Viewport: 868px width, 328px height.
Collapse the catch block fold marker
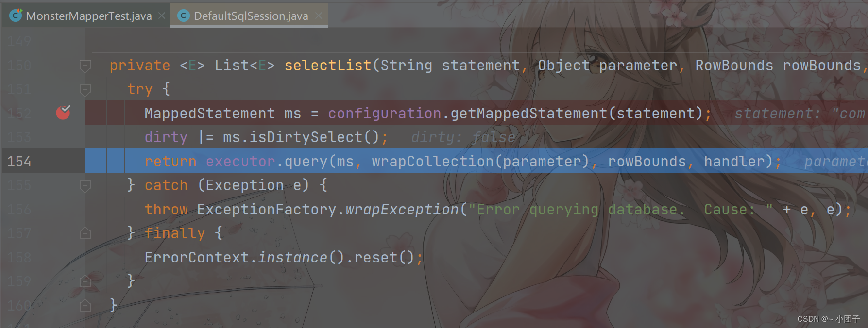[x=85, y=185]
